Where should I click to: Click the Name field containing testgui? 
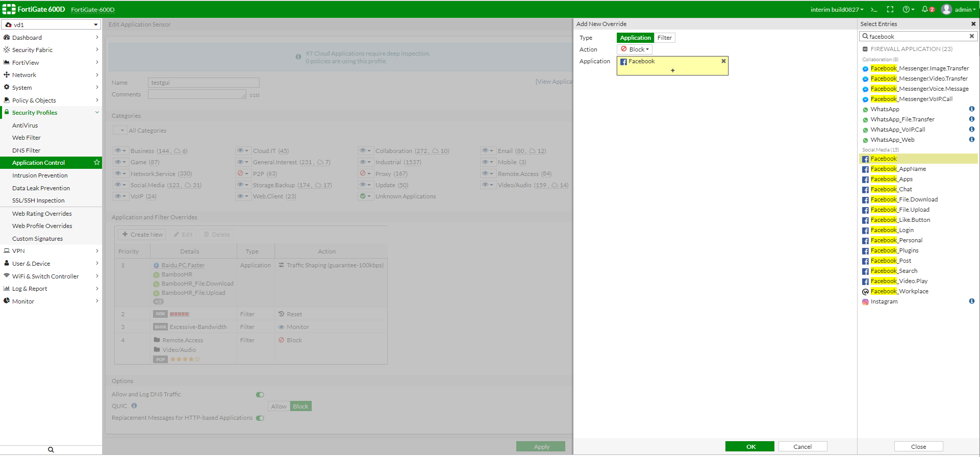[x=204, y=83]
